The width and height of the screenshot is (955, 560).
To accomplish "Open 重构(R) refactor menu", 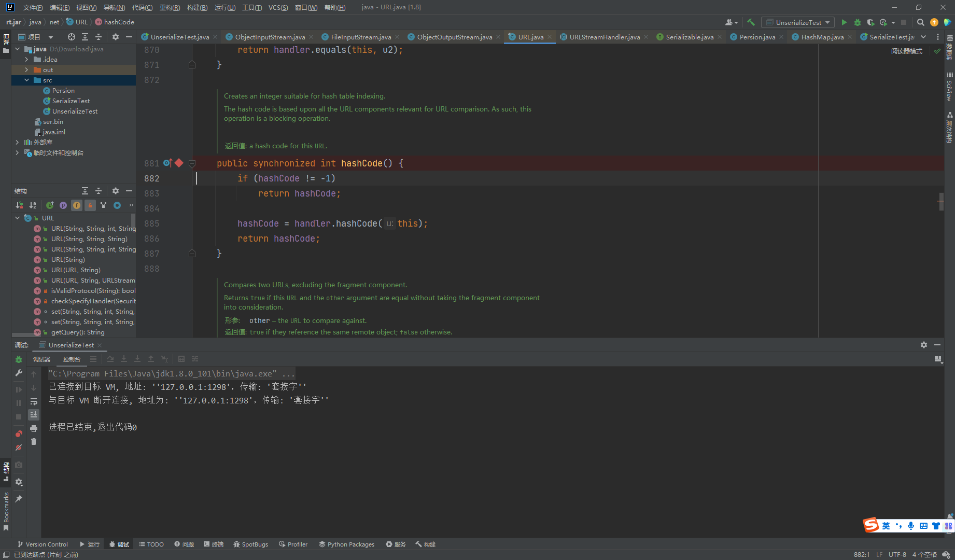I will (170, 7).
